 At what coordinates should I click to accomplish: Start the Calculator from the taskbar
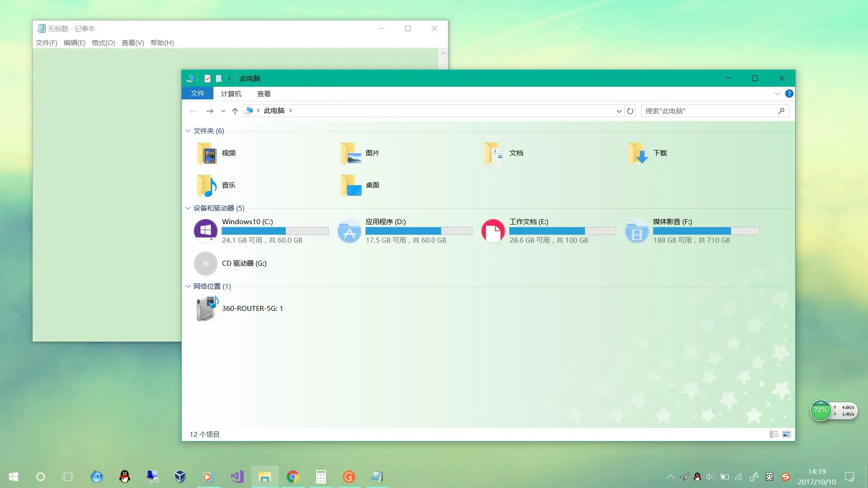321,477
